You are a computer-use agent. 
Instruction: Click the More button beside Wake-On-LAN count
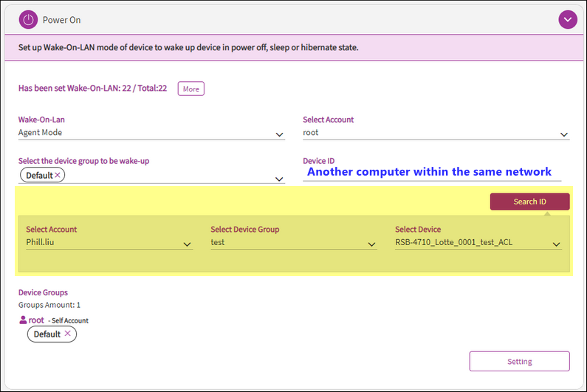coord(190,89)
